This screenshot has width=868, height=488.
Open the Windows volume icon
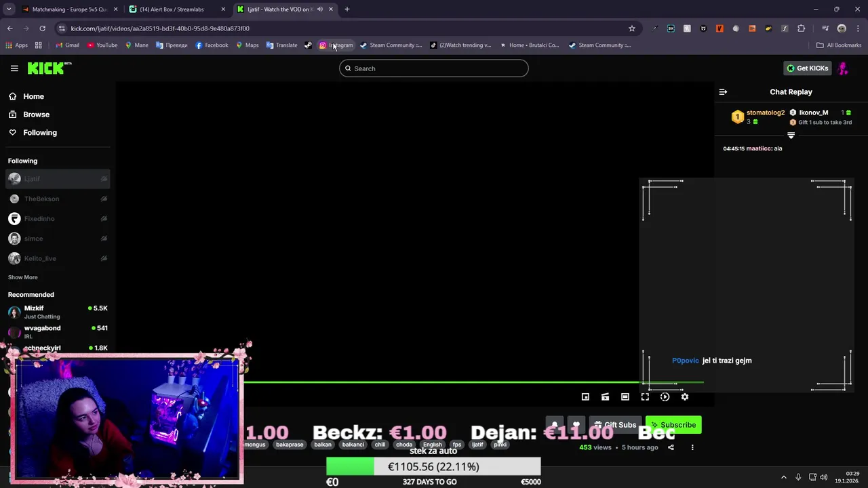pyautogui.click(x=823, y=477)
